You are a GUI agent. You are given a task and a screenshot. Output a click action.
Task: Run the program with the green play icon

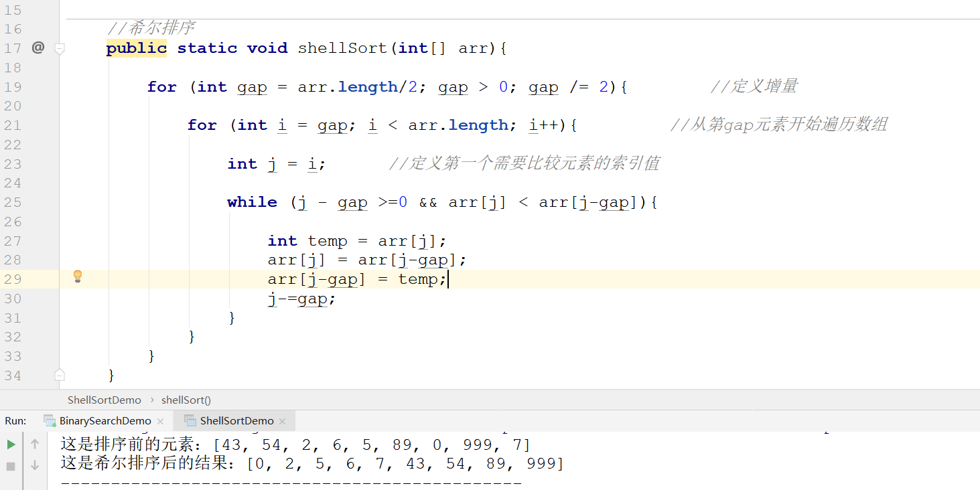point(11,444)
